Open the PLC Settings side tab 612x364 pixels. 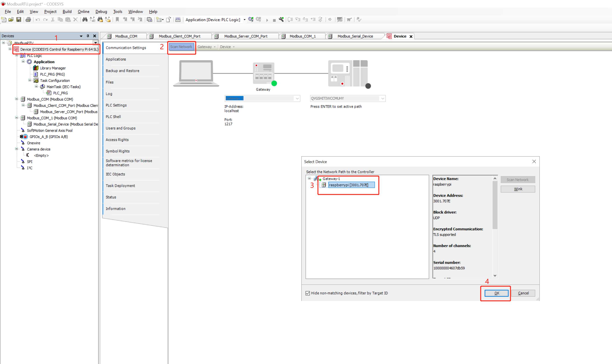click(116, 105)
